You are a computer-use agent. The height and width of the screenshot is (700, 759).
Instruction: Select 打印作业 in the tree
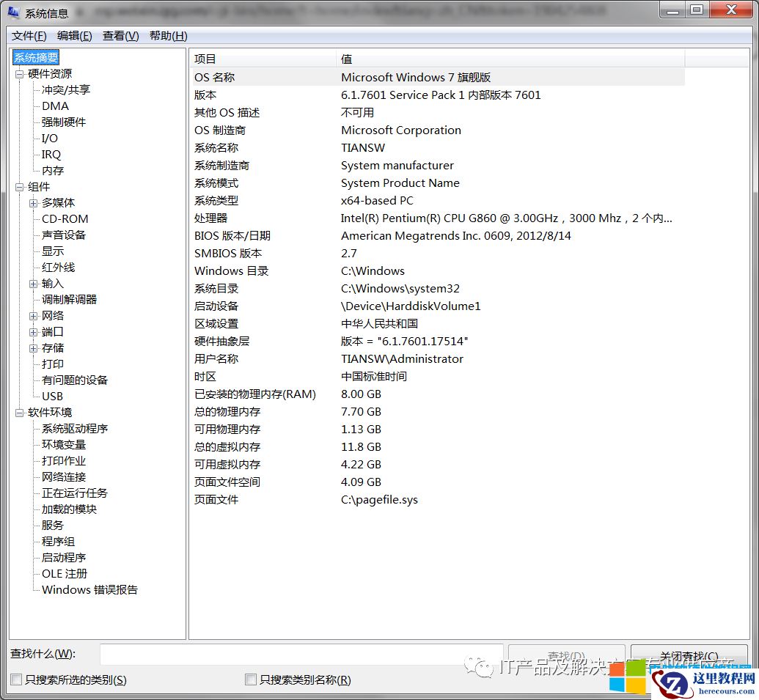[x=63, y=461]
